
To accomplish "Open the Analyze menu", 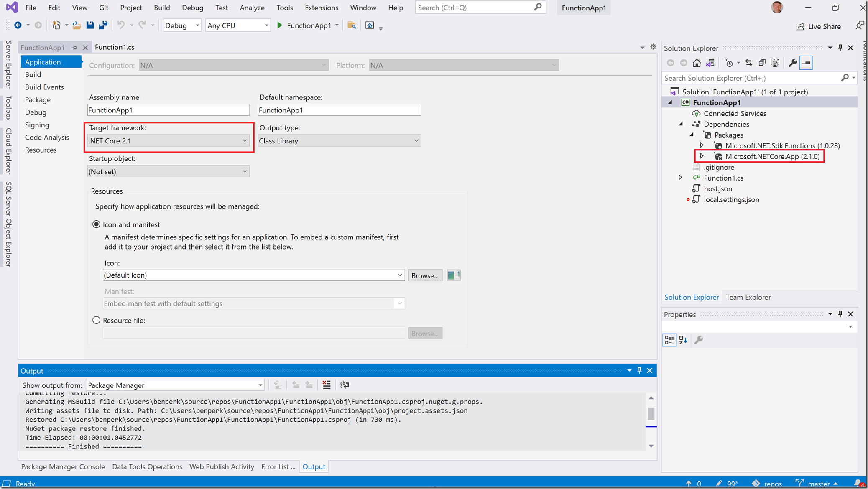I will tap(252, 8).
